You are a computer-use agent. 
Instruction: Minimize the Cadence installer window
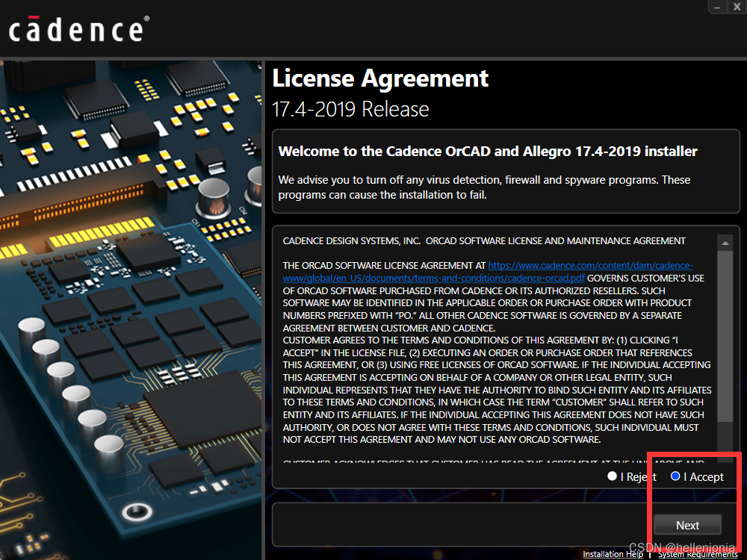pyautogui.click(x=717, y=7)
